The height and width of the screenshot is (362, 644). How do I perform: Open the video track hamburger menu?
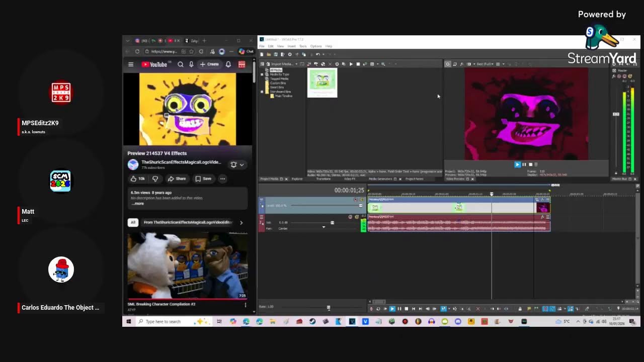[x=261, y=200]
